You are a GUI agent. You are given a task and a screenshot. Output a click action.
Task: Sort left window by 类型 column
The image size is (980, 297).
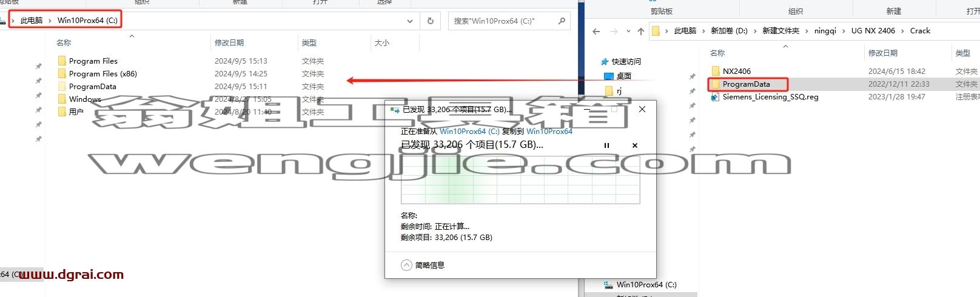click(309, 42)
